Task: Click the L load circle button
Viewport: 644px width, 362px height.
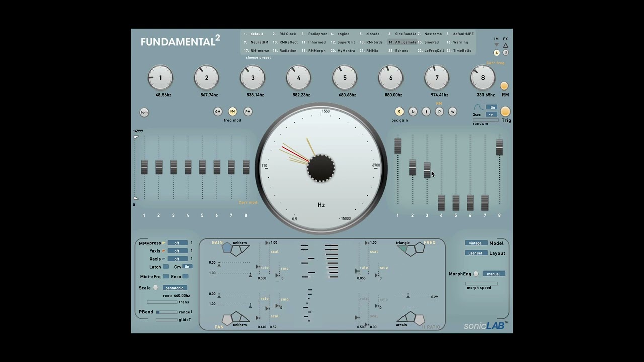Action: pyautogui.click(x=497, y=53)
